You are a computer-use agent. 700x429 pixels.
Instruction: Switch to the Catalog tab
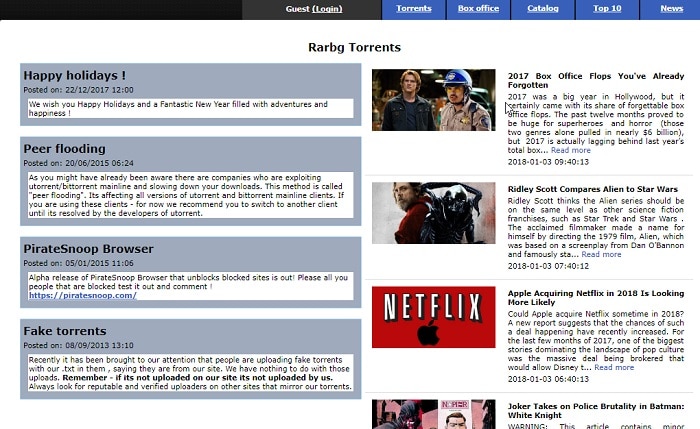click(x=542, y=8)
